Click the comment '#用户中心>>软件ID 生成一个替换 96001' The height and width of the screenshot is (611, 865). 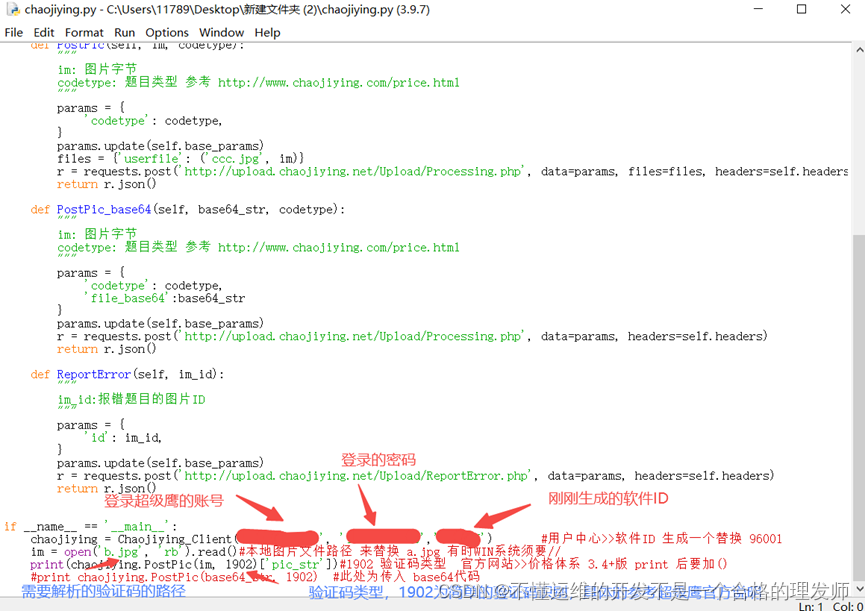pyautogui.click(x=661, y=539)
